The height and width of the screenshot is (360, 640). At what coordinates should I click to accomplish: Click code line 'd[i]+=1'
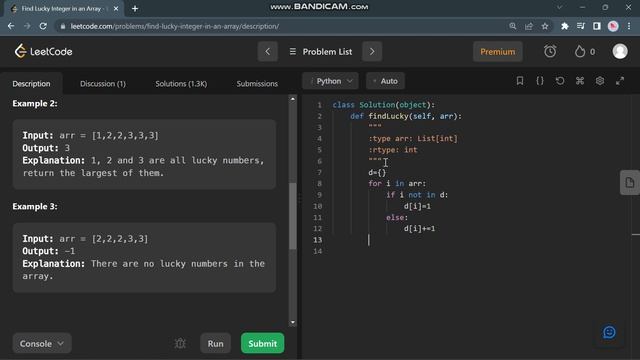(x=419, y=229)
